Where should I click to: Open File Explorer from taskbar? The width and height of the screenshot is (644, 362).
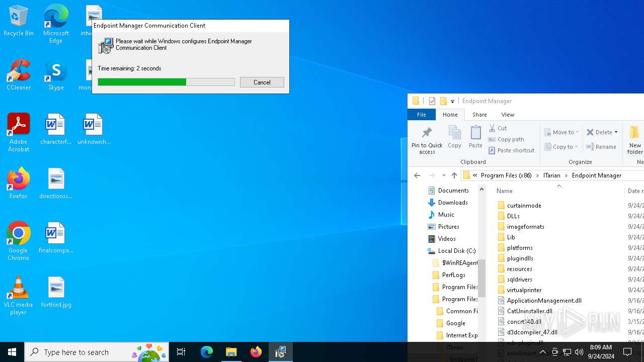point(231,352)
